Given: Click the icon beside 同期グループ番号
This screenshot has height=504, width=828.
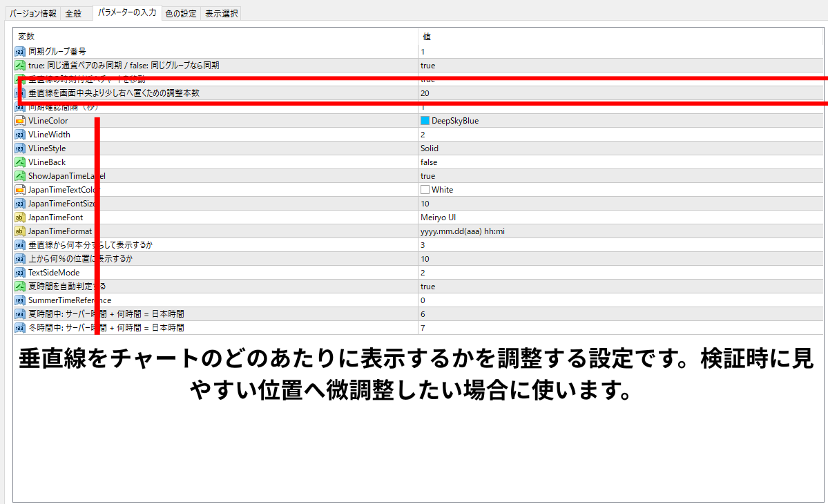Looking at the screenshot, I should [x=19, y=52].
